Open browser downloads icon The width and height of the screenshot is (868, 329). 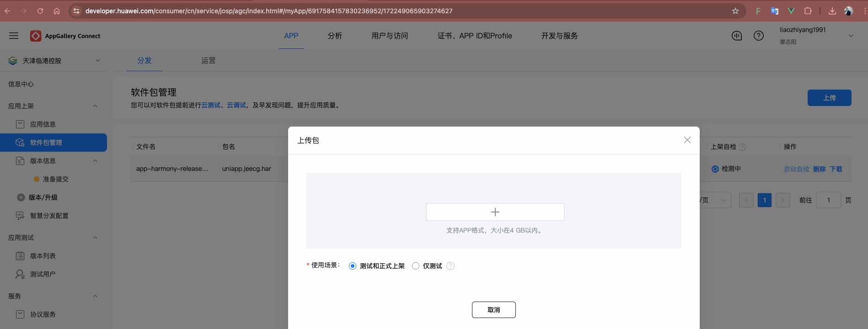pyautogui.click(x=832, y=11)
